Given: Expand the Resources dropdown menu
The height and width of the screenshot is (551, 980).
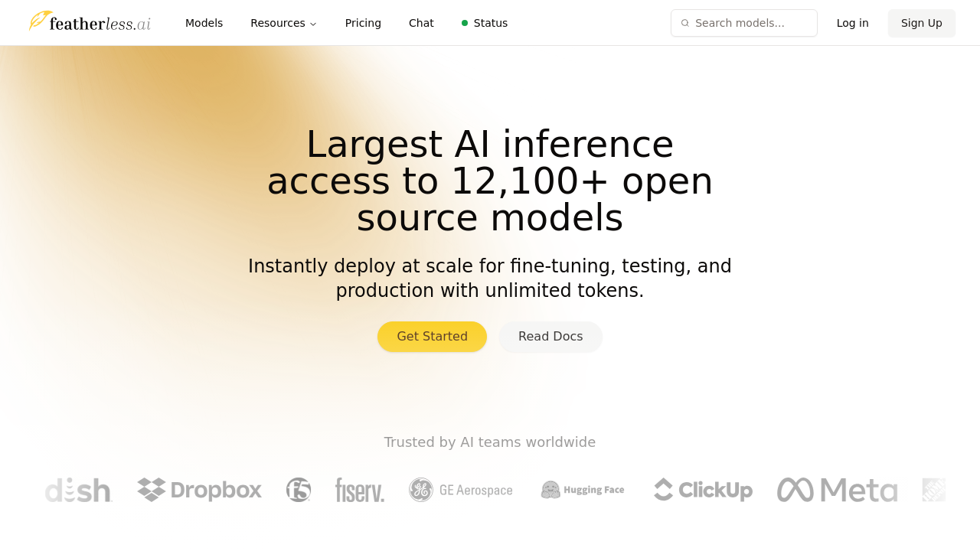Looking at the screenshot, I should [283, 22].
